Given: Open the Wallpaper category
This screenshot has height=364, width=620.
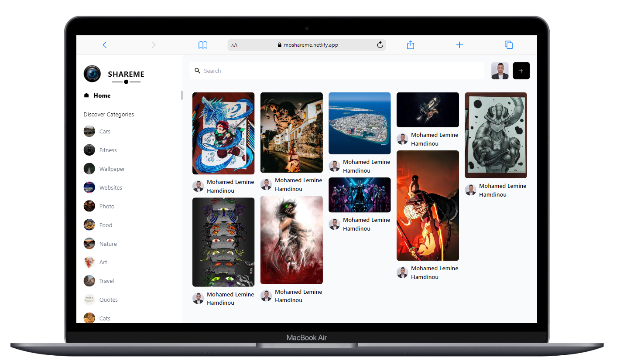Looking at the screenshot, I should point(112,169).
